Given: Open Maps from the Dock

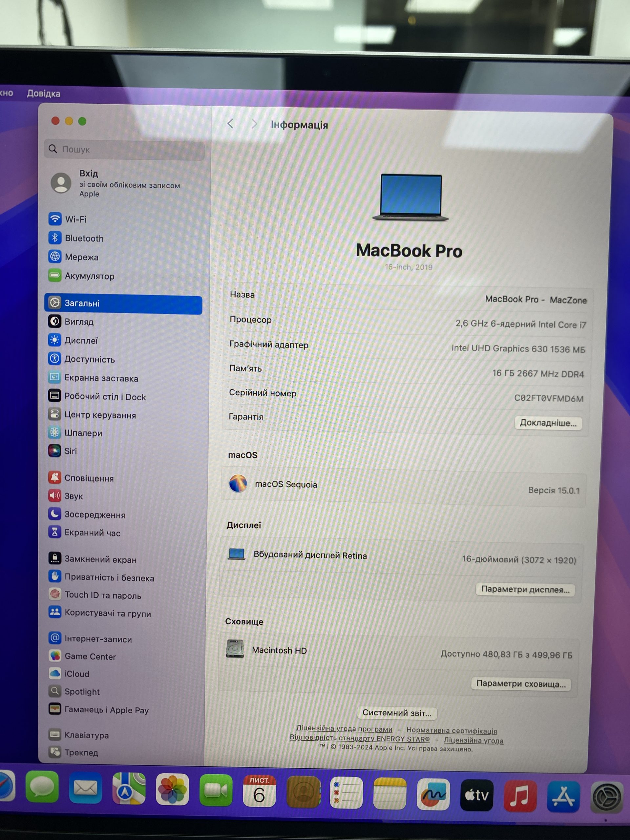Looking at the screenshot, I should pos(129,789).
